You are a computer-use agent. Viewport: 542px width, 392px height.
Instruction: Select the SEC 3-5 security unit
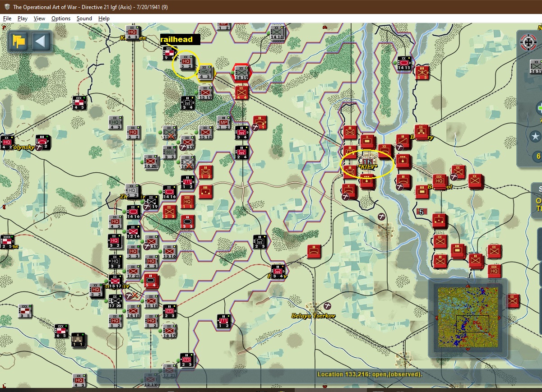pos(169,152)
